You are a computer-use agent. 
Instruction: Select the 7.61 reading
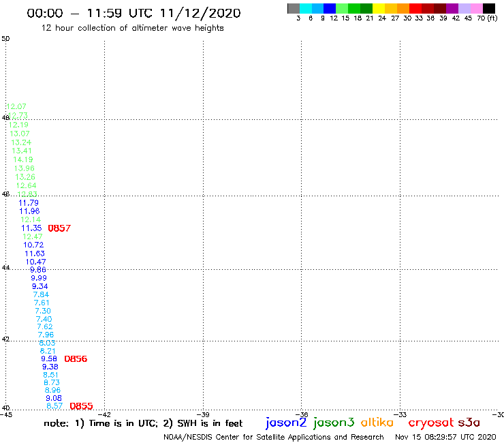click(x=42, y=303)
